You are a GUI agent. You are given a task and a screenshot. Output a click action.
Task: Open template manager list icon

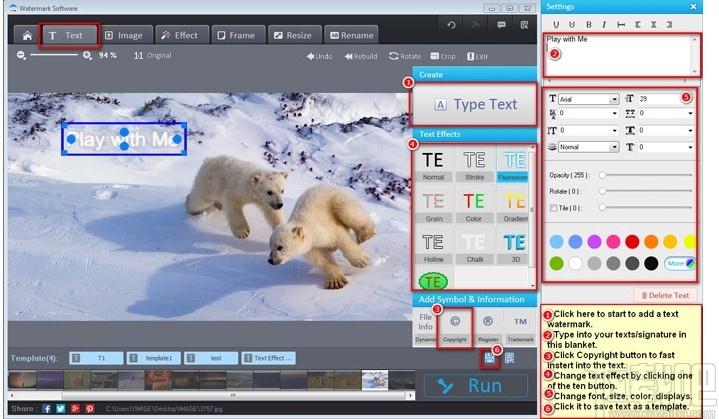pyautogui.click(x=509, y=358)
